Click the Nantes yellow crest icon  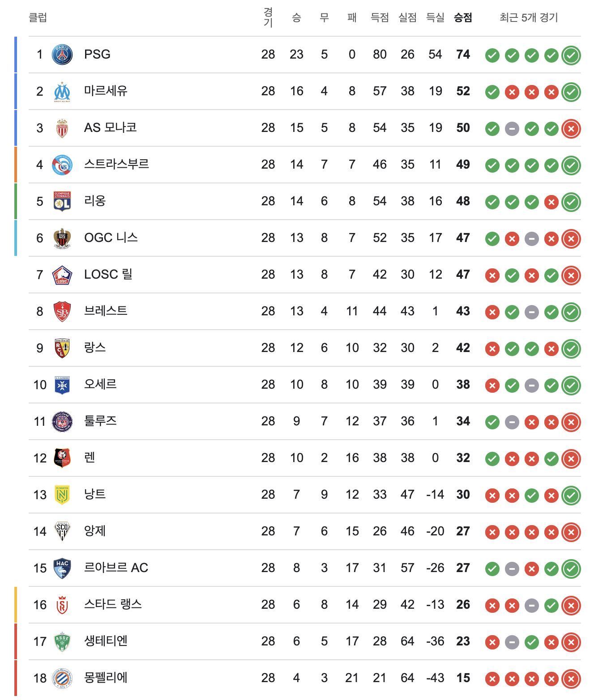(62, 495)
